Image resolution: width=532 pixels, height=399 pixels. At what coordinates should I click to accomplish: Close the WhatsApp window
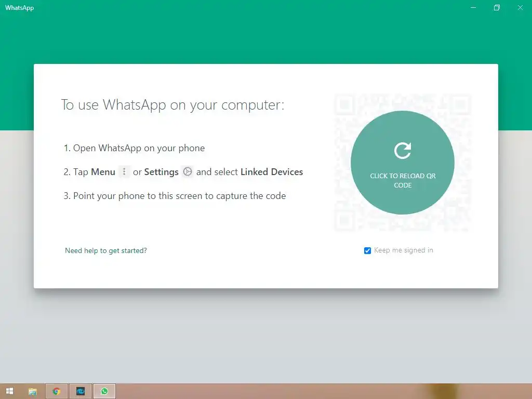pyautogui.click(x=520, y=7)
